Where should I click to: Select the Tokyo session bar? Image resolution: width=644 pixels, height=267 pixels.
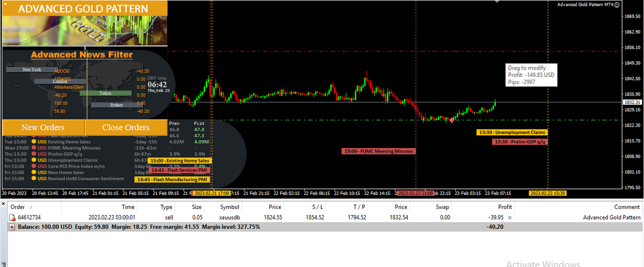coord(105,93)
